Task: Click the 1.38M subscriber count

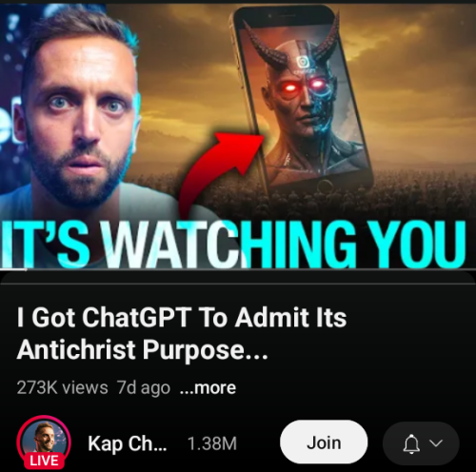Action: tap(212, 443)
